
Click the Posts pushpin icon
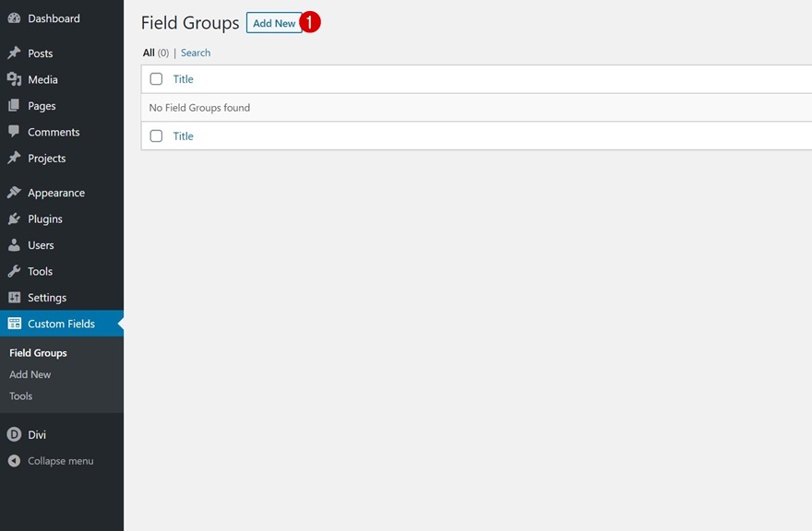tap(14, 53)
